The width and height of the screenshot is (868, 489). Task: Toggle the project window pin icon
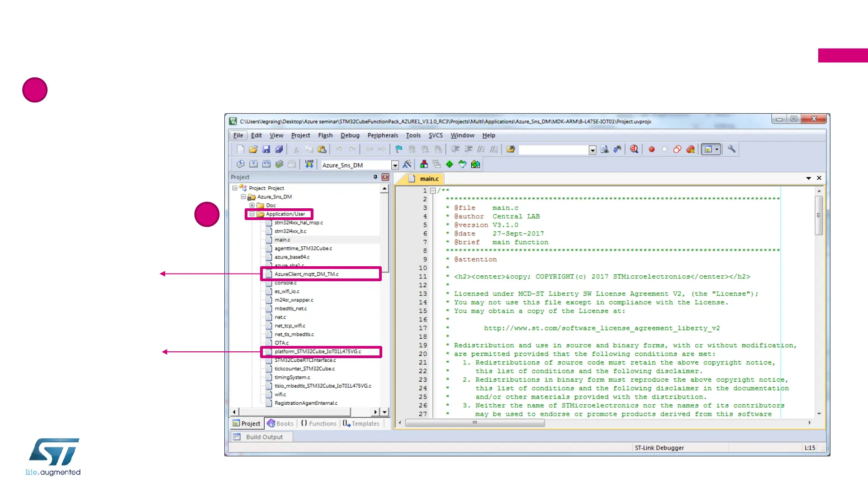375,177
